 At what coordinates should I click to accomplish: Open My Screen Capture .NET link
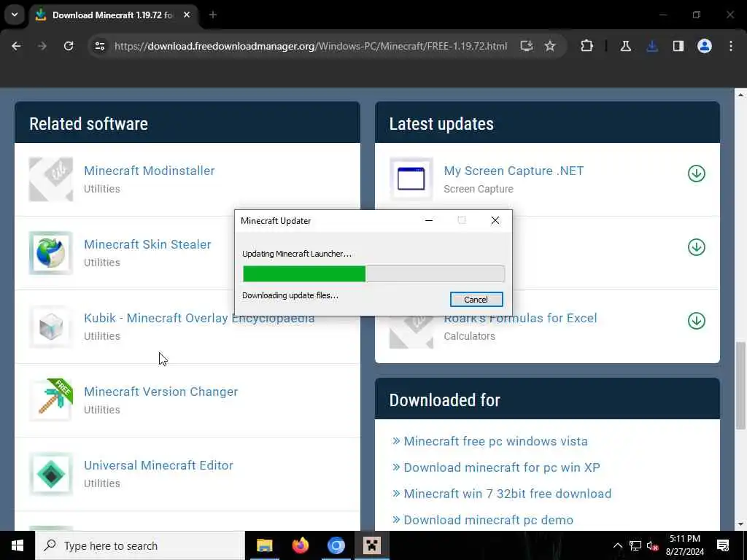pyautogui.click(x=514, y=171)
